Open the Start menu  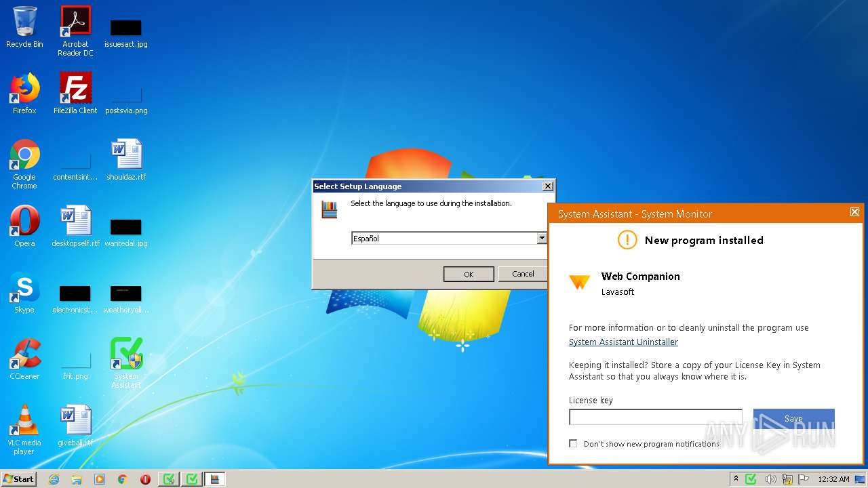19,479
